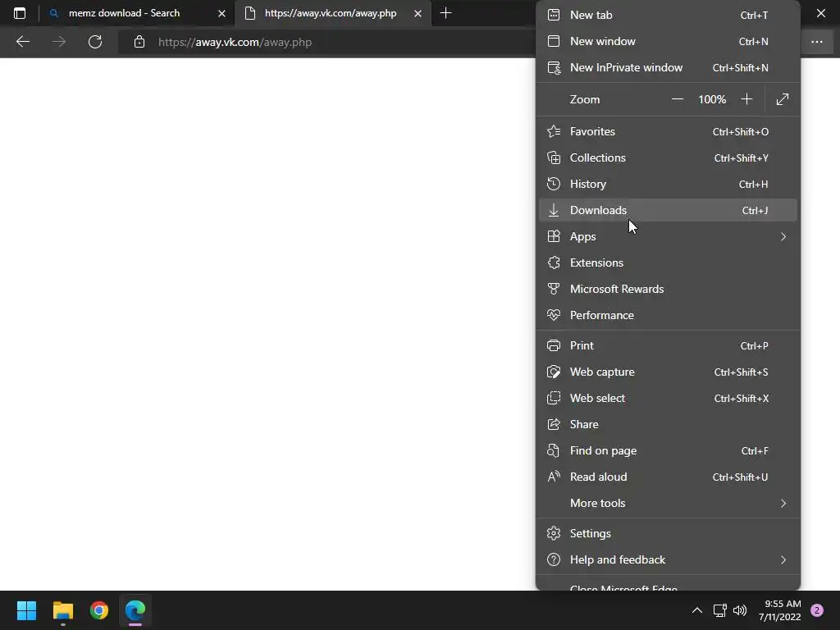Choose New tab from menu
This screenshot has height=630, width=840.
coord(668,15)
